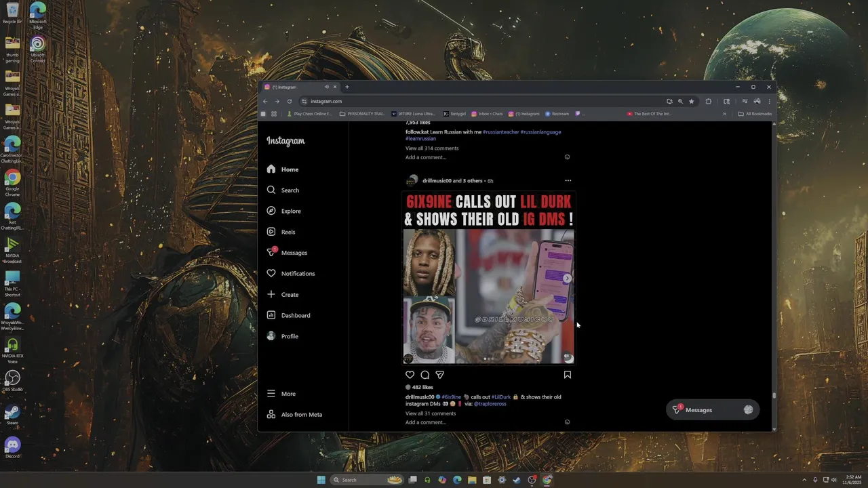Screen dimensions: 868x488
Task: Click the browser back button
Action: [265, 102]
